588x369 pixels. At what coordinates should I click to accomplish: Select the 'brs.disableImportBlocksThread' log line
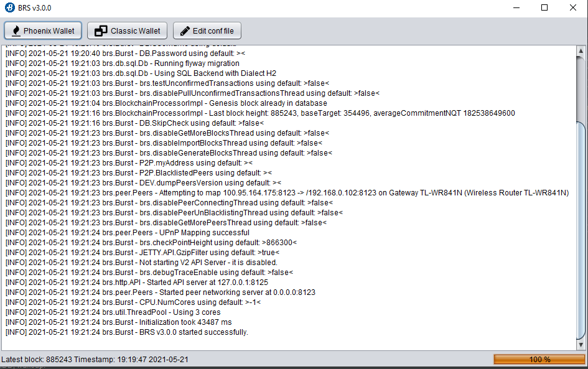164,143
